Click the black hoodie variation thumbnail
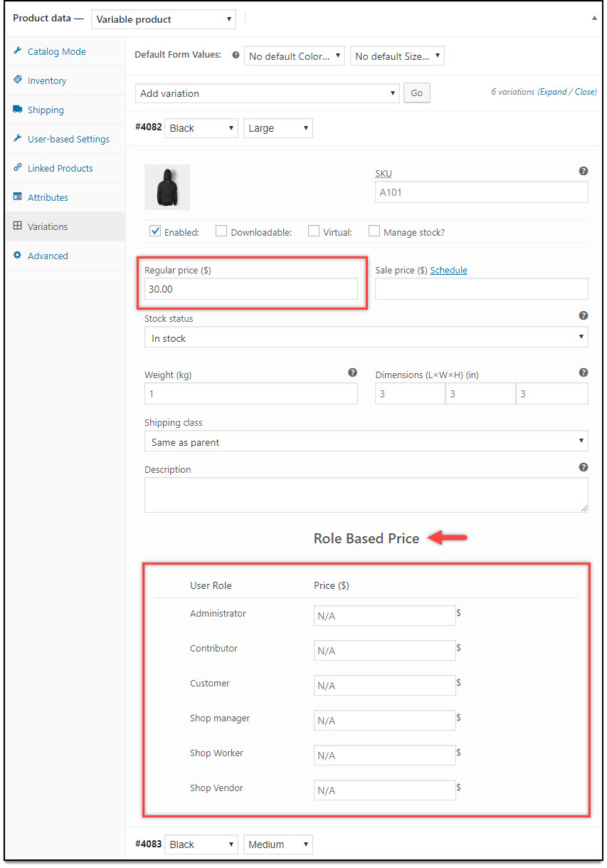 (167, 187)
